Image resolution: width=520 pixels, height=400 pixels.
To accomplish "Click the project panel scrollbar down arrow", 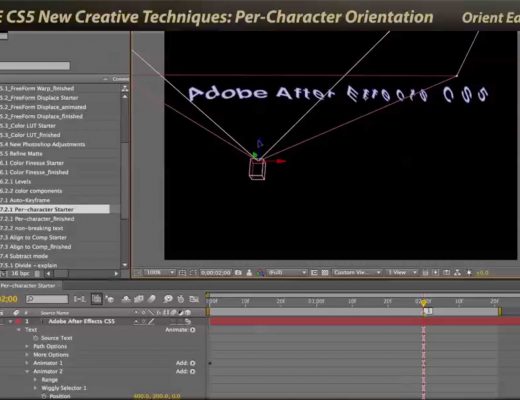I will coord(125,265).
